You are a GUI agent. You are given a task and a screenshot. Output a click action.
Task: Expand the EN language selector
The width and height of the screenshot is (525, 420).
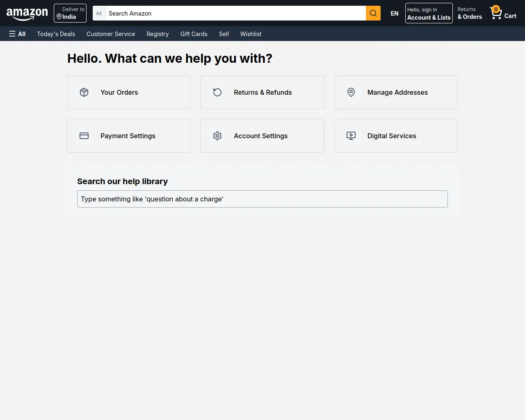(394, 13)
